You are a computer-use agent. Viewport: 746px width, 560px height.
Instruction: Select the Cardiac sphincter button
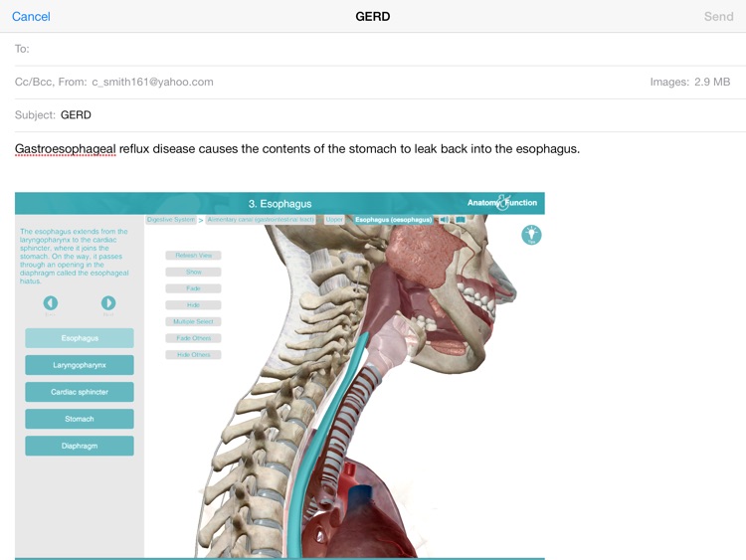tap(80, 392)
